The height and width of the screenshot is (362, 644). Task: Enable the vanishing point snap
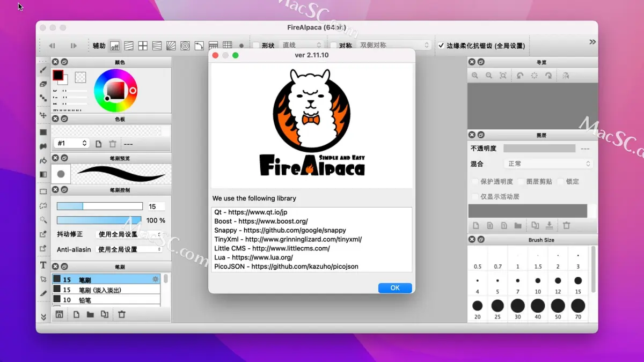pos(157,46)
